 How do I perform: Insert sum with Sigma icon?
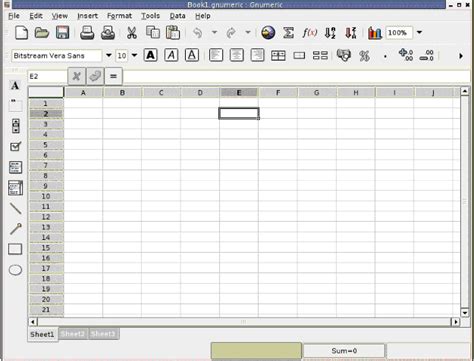point(289,33)
